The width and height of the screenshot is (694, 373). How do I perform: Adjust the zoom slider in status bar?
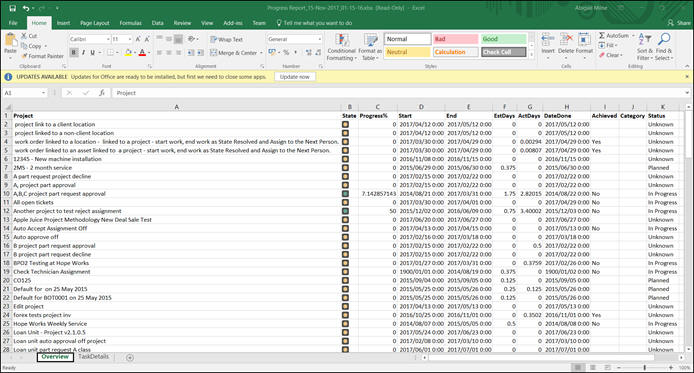click(645, 368)
